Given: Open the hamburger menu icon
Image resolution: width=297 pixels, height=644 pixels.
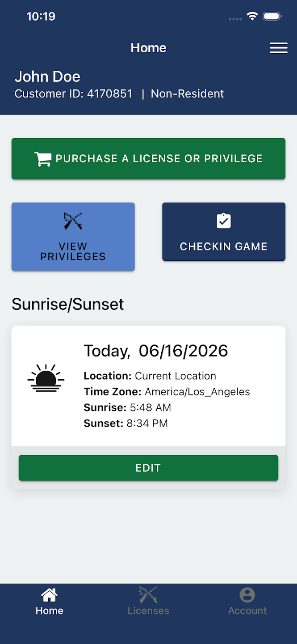Looking at the screenshot, I should point(278,48).
